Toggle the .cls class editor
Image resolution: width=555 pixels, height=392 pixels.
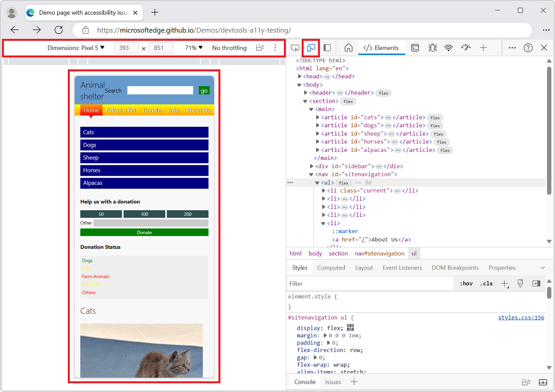pyautogui.click(x=486, y=283)
